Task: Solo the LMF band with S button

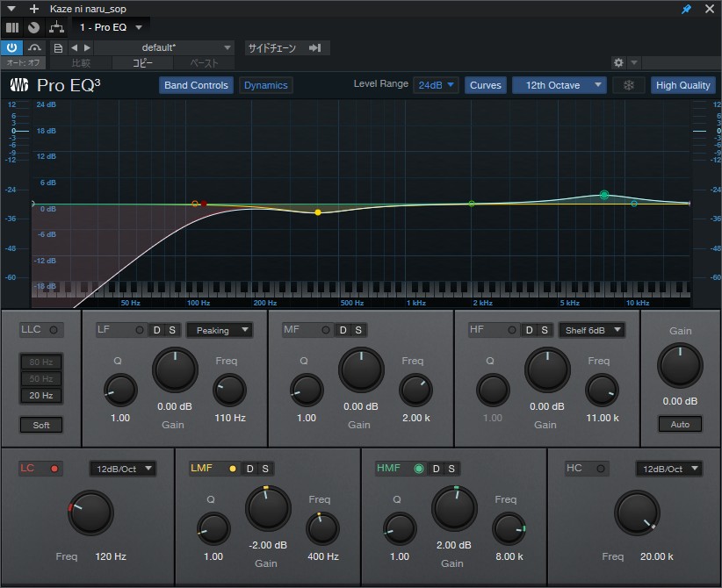Action: tap(264, 469)
